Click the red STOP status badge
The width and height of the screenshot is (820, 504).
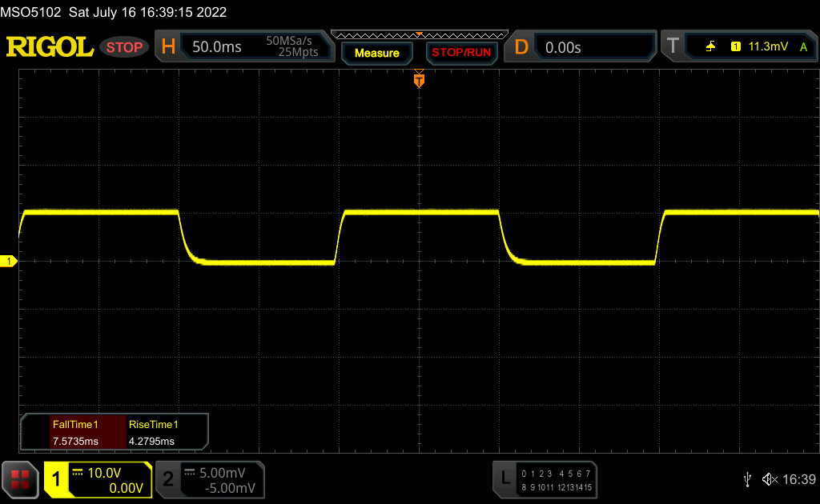[x=124, y=47]
